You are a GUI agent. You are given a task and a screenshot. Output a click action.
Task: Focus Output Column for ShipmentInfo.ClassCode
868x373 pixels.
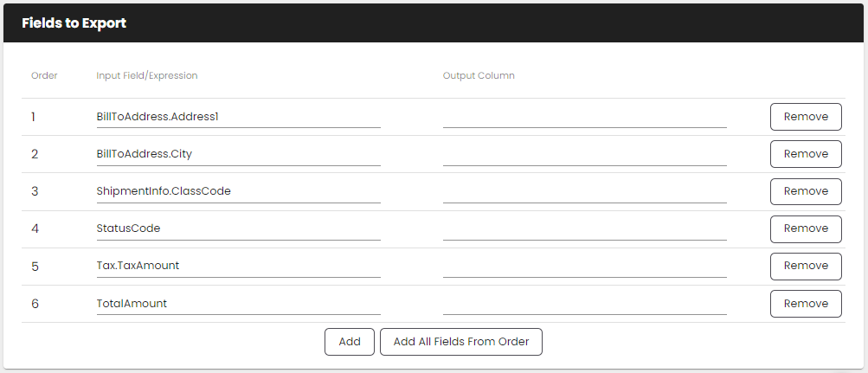584,191
